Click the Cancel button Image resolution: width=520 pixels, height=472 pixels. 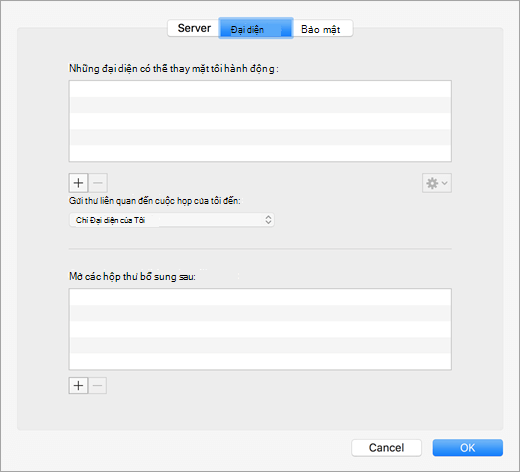[x=386, y=448]
